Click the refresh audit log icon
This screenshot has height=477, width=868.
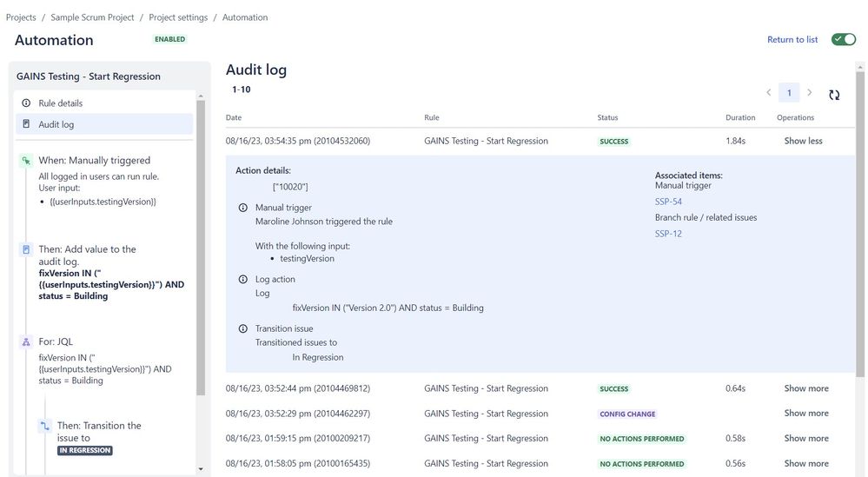tap(834, 96)
